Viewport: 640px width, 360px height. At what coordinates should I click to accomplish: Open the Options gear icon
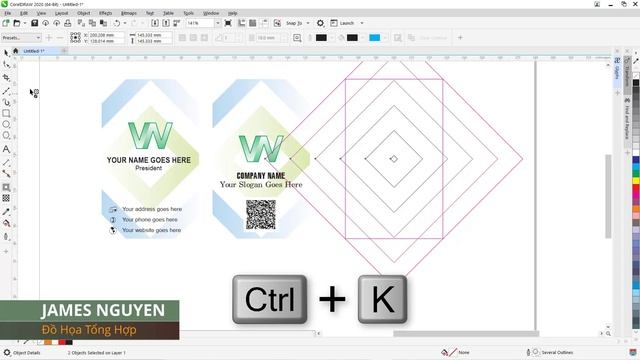pyautogui.click(x=320, y=23)
